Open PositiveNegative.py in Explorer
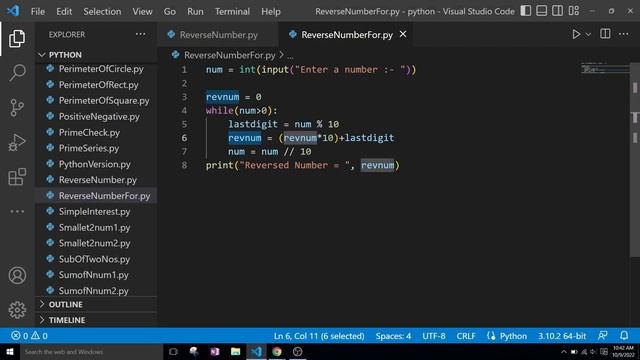This screenshot has height=360, width=640. point(96,117)
